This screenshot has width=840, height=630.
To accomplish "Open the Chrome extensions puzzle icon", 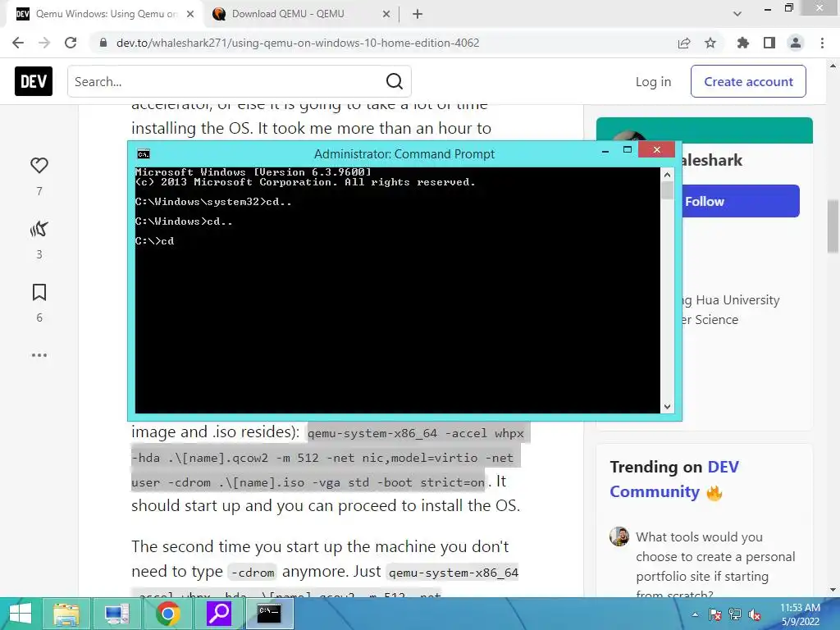I will [743, 43].
